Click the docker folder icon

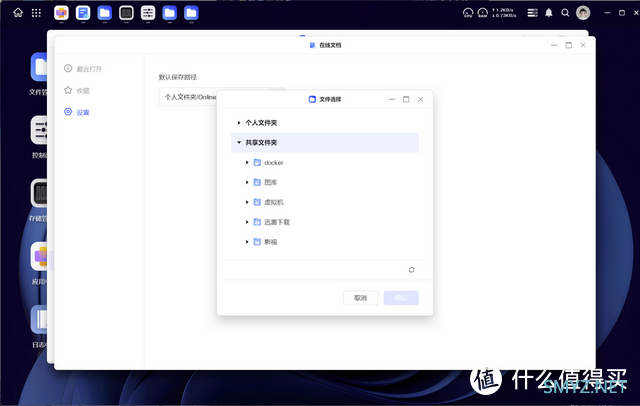click(x=257, y=162)
